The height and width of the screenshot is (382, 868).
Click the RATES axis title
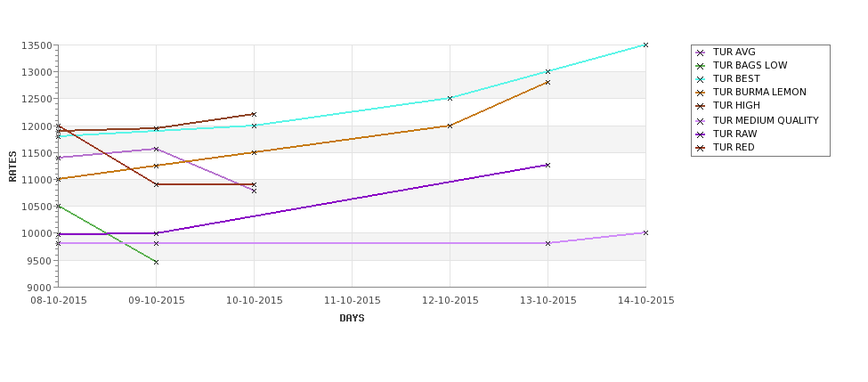12,167
